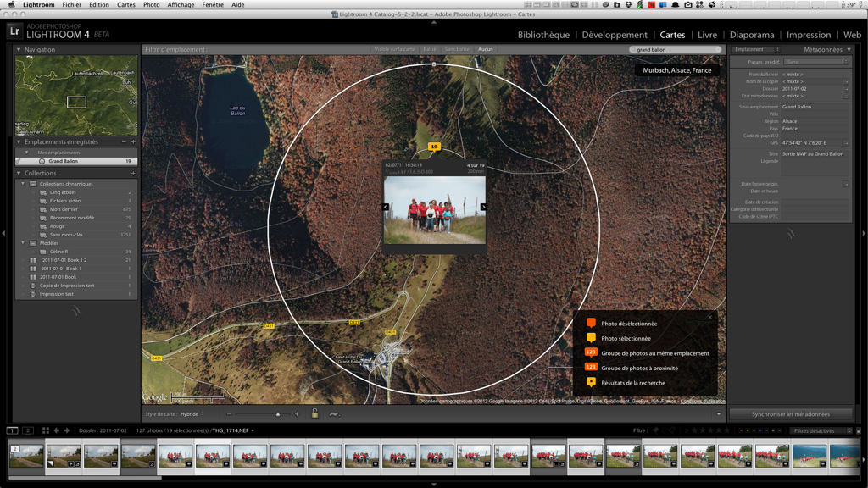
Task: Click the Dossier field action arrow
Action: coord(846,88)
